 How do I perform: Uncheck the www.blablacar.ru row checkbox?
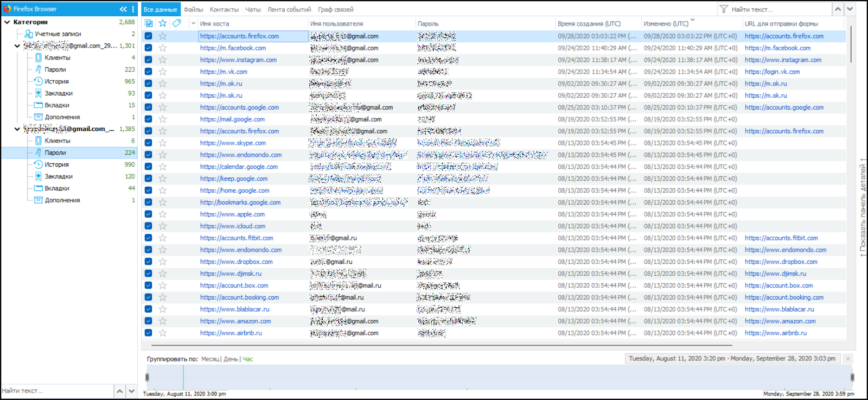(149, 309)
